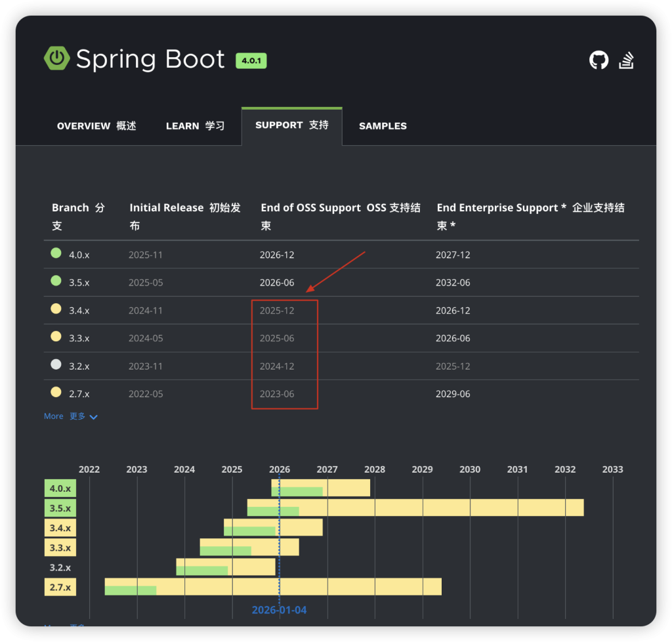This screenshot has width=672, height=642.
Task: Select the 3.5.x label in the timeline chart
Action: pyautogui.click(x=60, y=507)
